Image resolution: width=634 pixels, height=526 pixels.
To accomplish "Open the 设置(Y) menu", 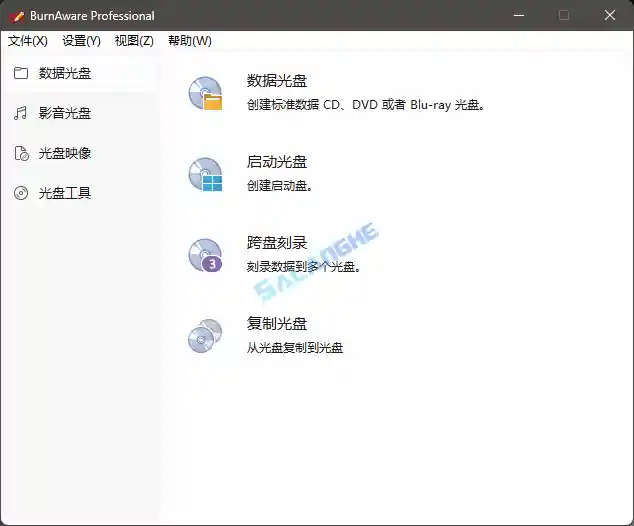I will 81,41.
